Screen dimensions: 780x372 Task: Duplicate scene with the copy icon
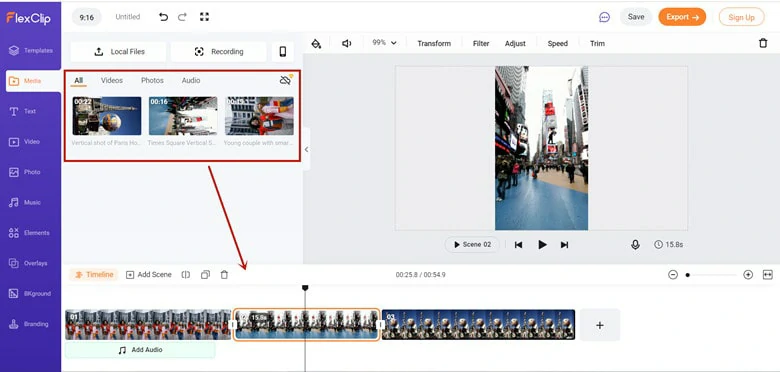tap(205, 275)
